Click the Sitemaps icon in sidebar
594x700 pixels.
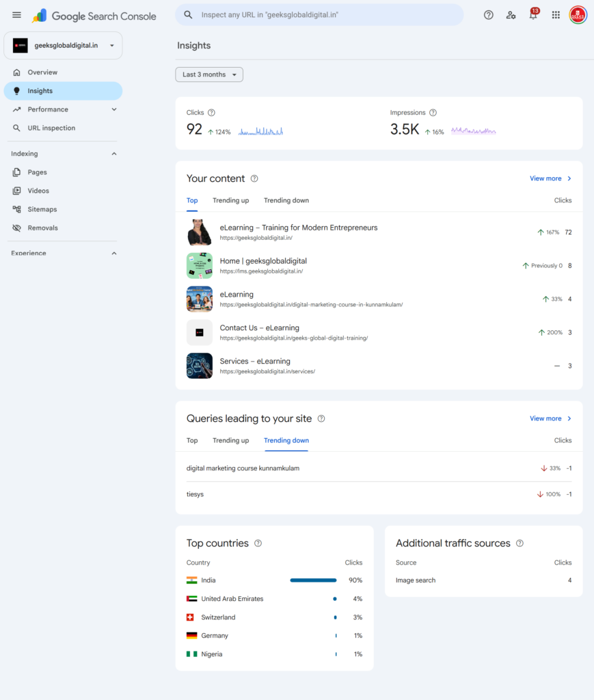click(16, 209)
